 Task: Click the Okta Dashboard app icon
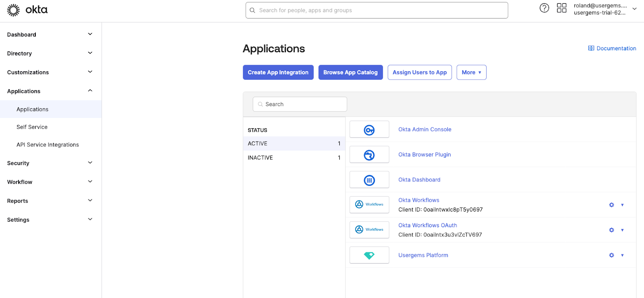click(369, 180)
